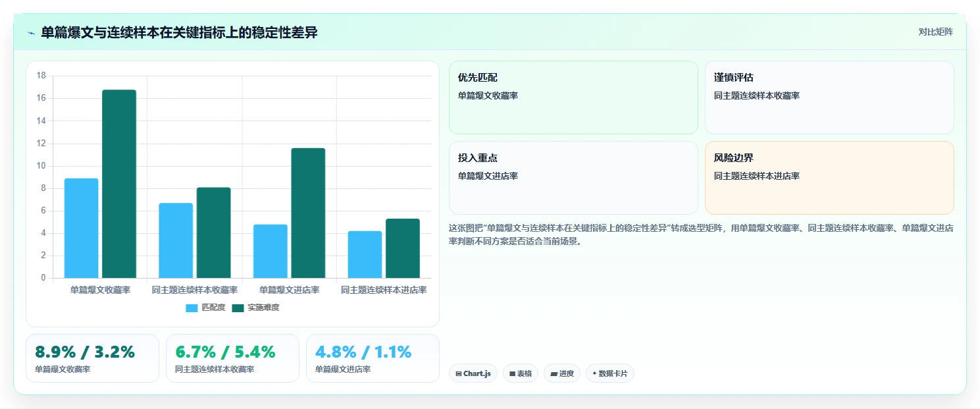The height and width of the screenshot is (409, 980).
Task: Click x-axis label 单篇爆文收藏率
Action: coord(100,290)
